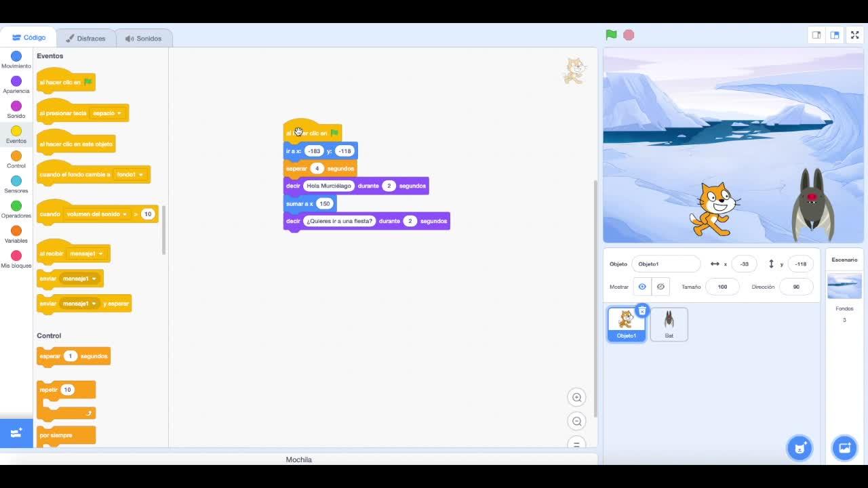The width and height of the screenshot is (868, 488).
Task: Click the 'Hola Murciélago' text input
Action: 329,186
